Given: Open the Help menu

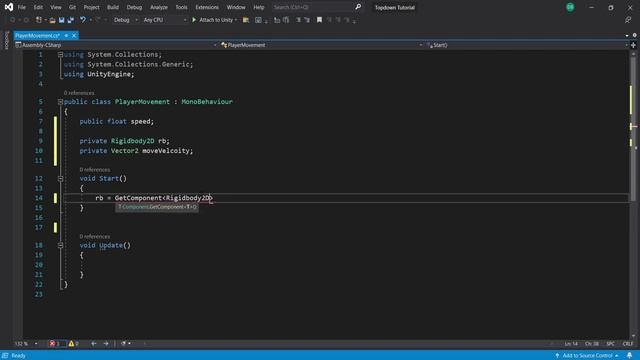Looking at the screenshot, I should coord(259,7).
